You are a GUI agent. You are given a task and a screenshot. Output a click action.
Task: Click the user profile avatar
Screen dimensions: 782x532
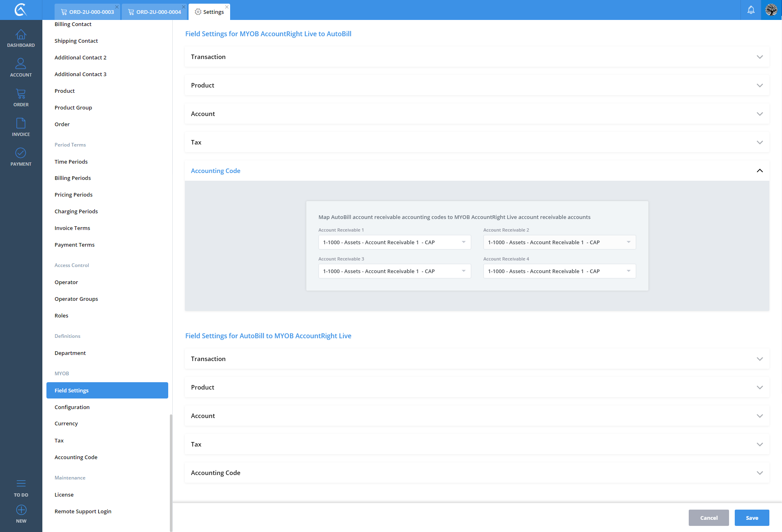click(x=771, y=10)
